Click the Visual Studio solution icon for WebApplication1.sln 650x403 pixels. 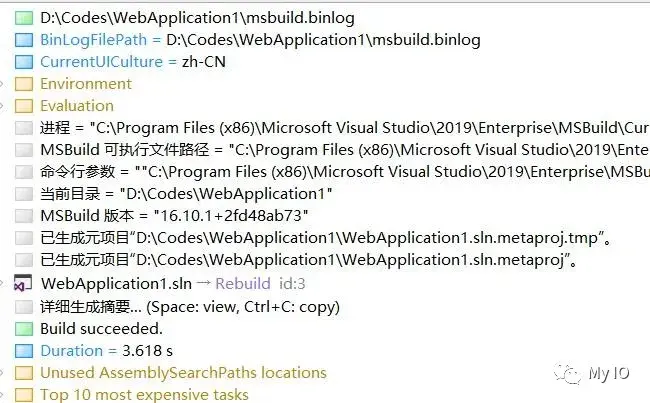[x=24, y=284]
